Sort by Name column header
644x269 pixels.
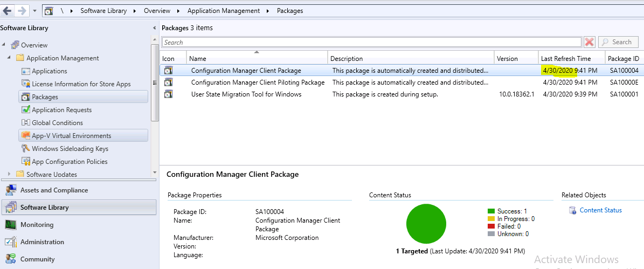257,58
